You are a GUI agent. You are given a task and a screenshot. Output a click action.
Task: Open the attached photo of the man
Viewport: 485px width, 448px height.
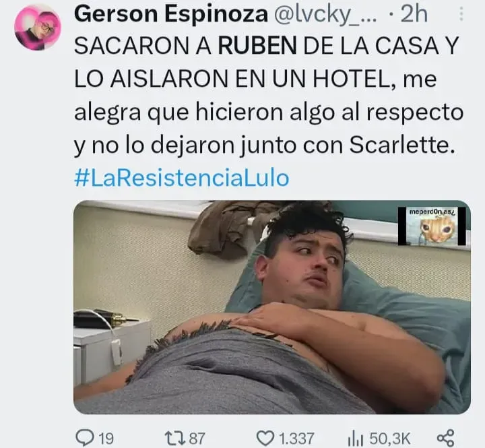tap(272, 307)
